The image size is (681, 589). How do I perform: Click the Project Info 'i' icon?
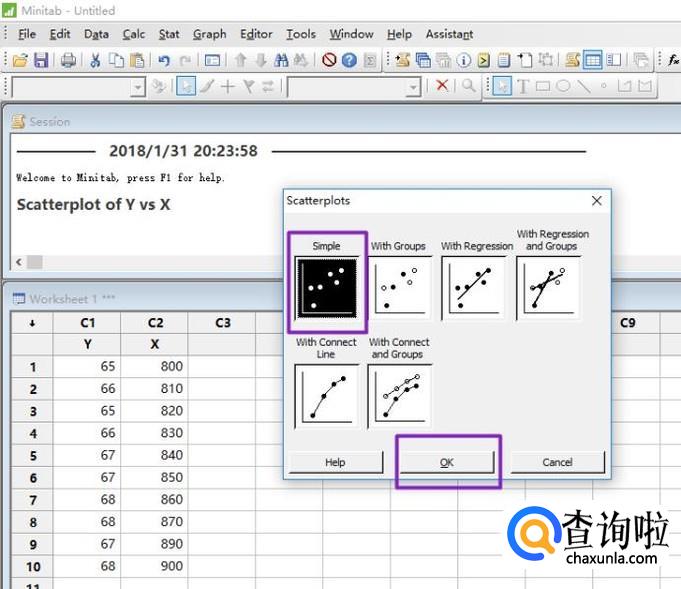(x=463, y=60)
